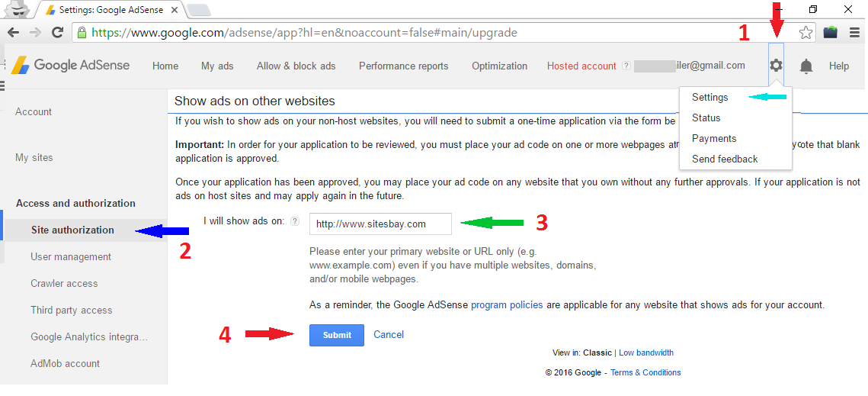Click the browser address bar URL
Screen dimensions: 868x396
(x=305, y=33)
